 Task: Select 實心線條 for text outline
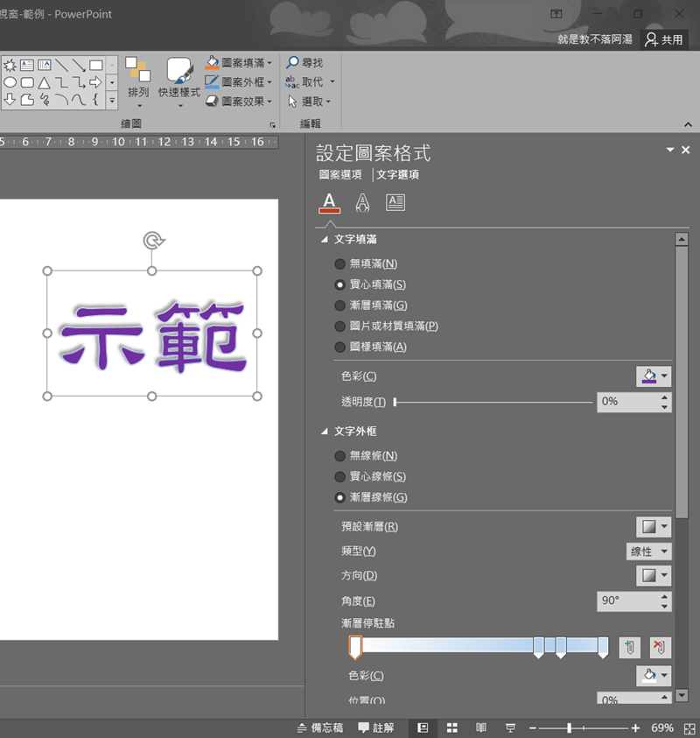[x=339, y=477]
